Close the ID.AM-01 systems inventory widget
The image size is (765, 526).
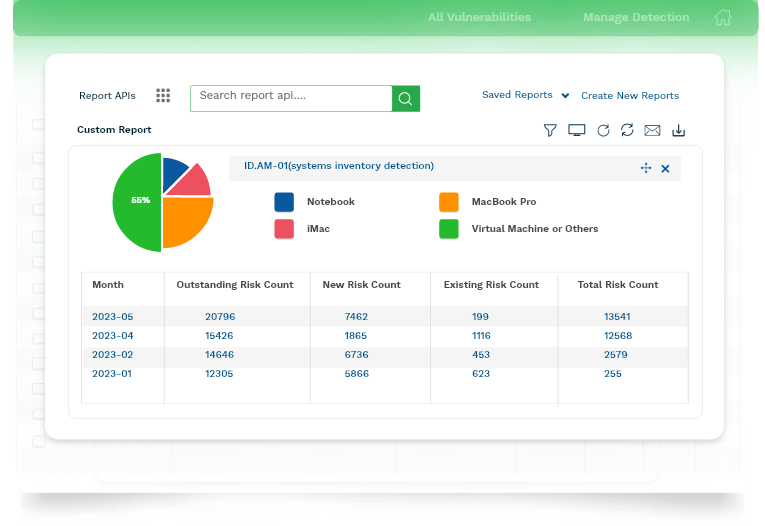pos(666,168)
